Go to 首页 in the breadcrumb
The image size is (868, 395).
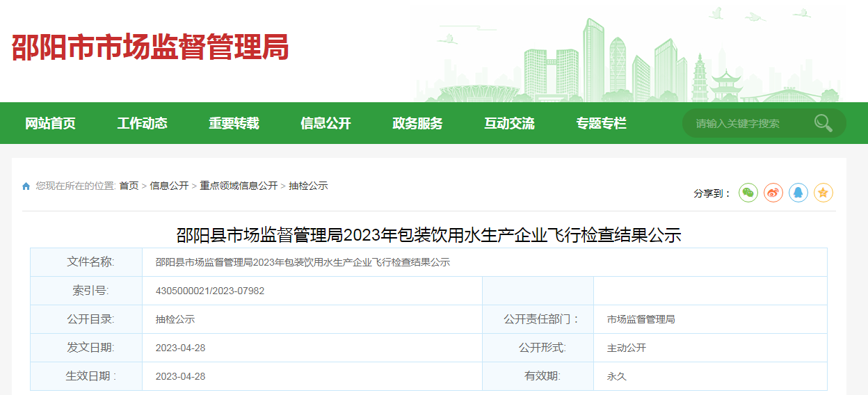coord(129,186)
